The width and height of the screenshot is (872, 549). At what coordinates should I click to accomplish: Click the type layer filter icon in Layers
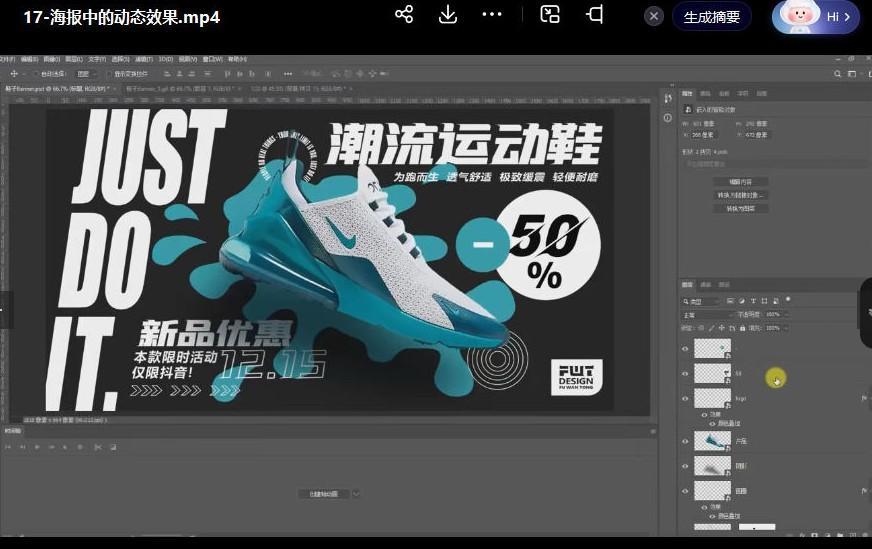click(753, 301)
